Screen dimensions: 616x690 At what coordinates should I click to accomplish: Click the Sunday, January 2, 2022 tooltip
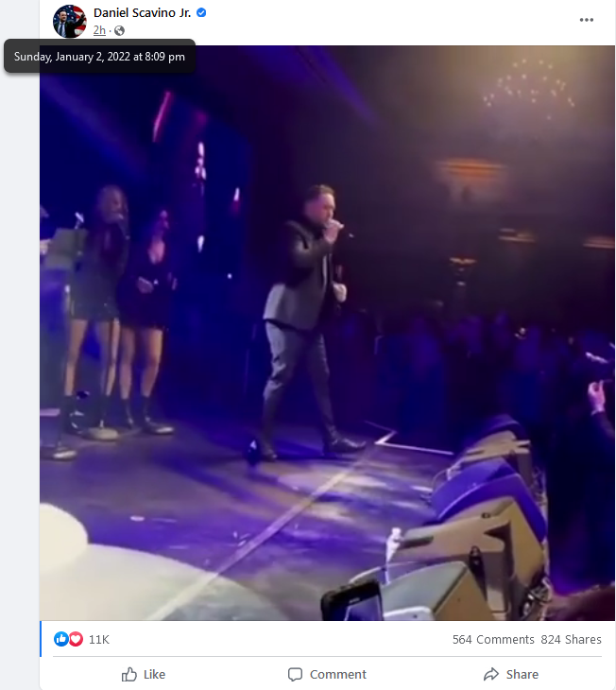99,57
